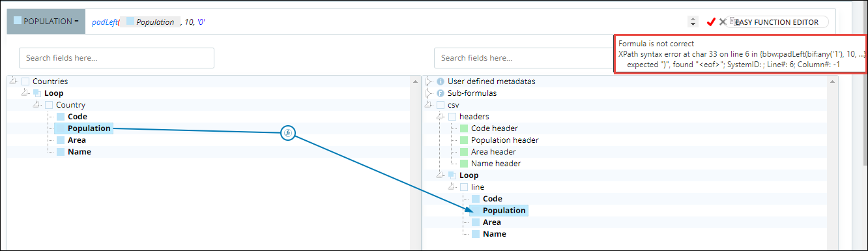Select Population header in target tree
The image size is (868, 251).
[x=504, y=140]
